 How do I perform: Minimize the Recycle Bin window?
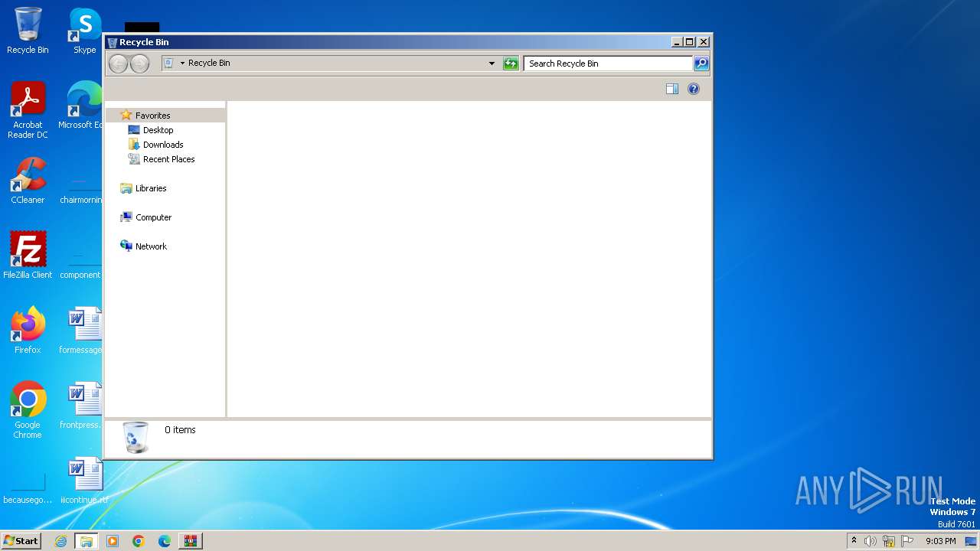point(676,42)
